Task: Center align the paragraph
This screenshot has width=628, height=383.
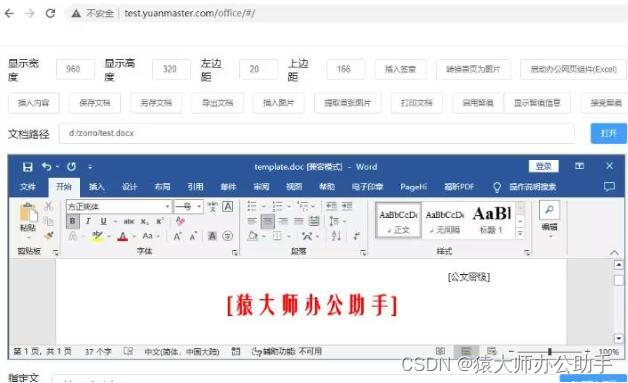Action: (x=268, y=221)
